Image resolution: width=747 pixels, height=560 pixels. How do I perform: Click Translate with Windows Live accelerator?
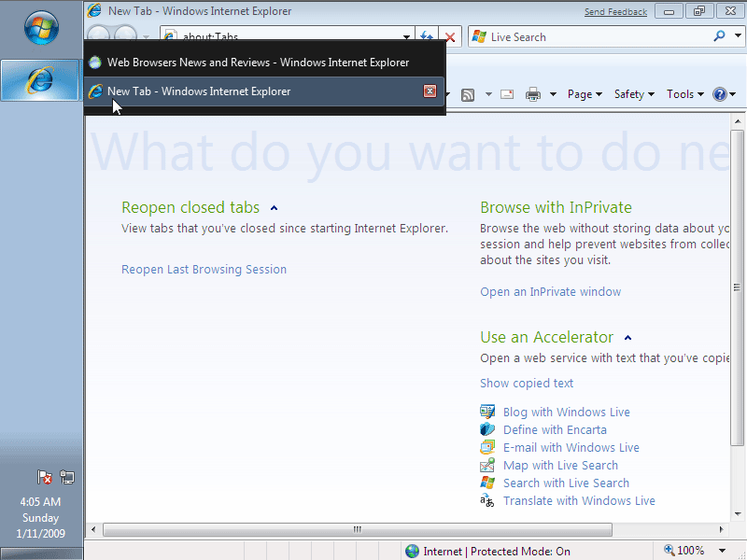click(x=579, y=501)
